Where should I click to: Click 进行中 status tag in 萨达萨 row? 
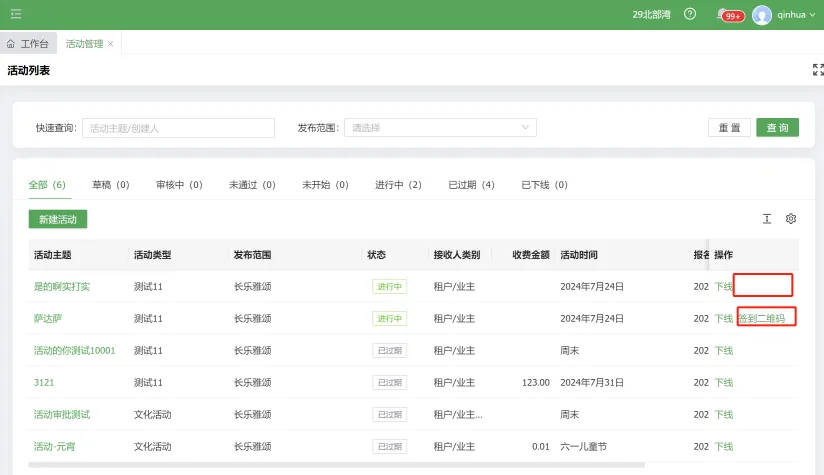(x=389, y=318)
